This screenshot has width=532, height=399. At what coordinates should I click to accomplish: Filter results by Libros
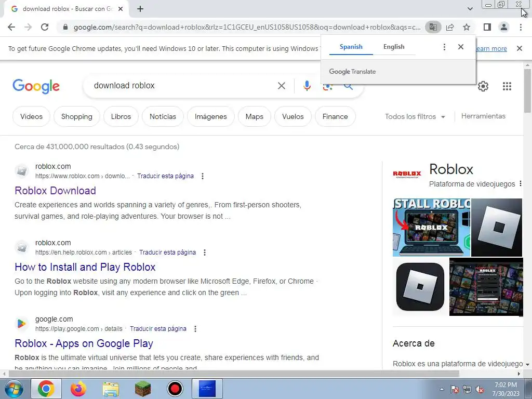pyautogui.click(x=121, y=116)
